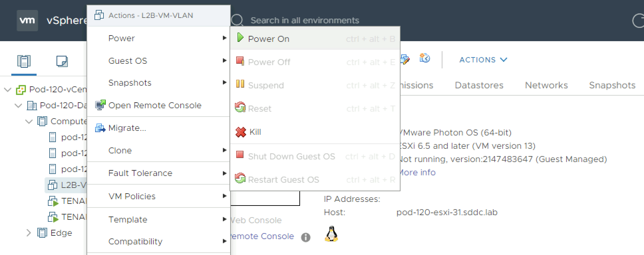Image resolution: width=644 pixels, height=255 pixels.
Task: Click the green Power On play icon
Action: click(x=240, y=38)
